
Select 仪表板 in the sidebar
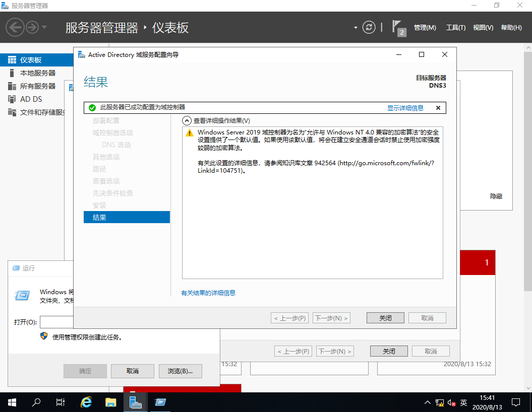[x=37, y=60]
